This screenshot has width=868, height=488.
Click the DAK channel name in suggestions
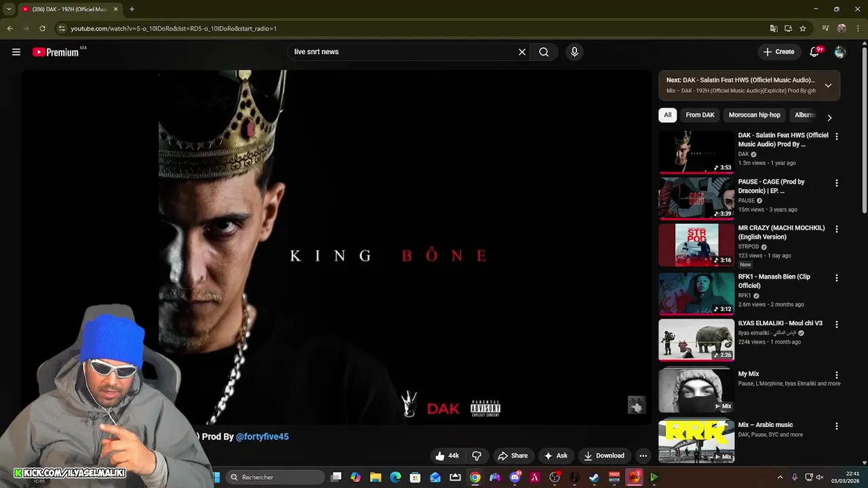click(743, 154)
